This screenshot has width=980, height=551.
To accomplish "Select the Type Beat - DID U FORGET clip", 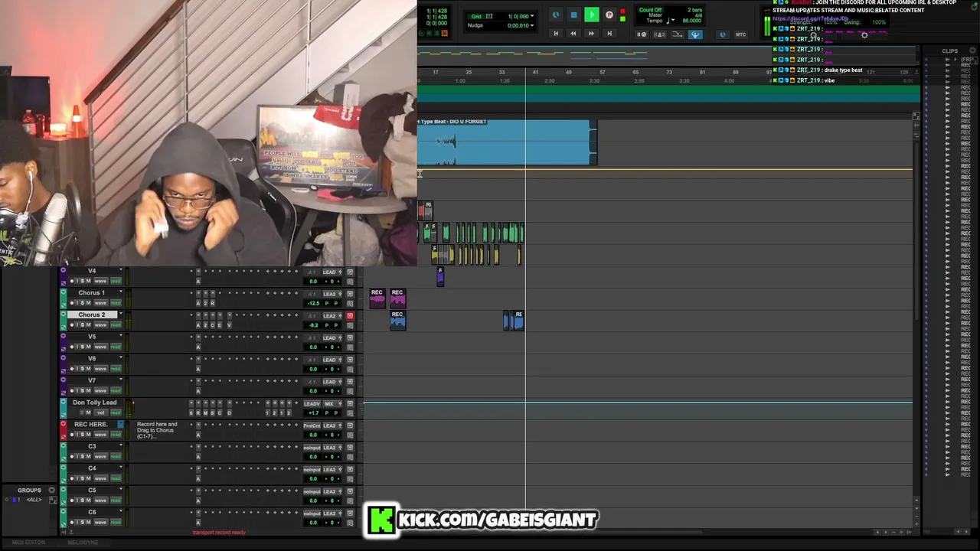I will [x=506, y=142].
